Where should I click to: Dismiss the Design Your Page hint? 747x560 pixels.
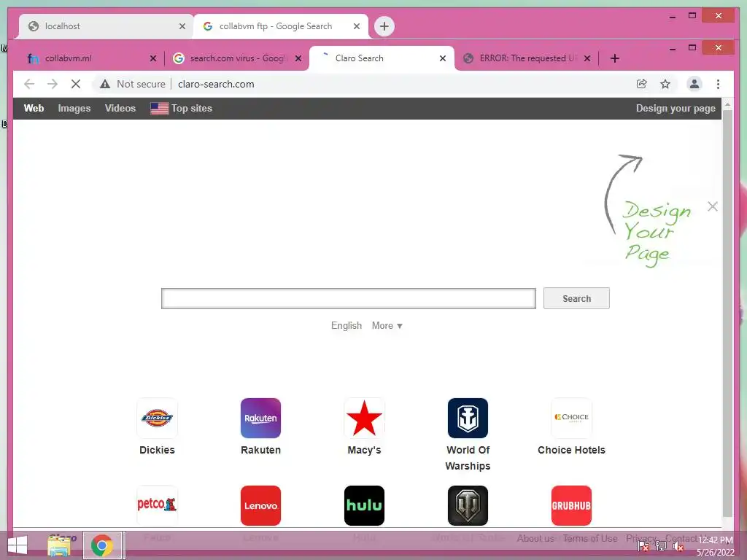[x=712, y=206]
